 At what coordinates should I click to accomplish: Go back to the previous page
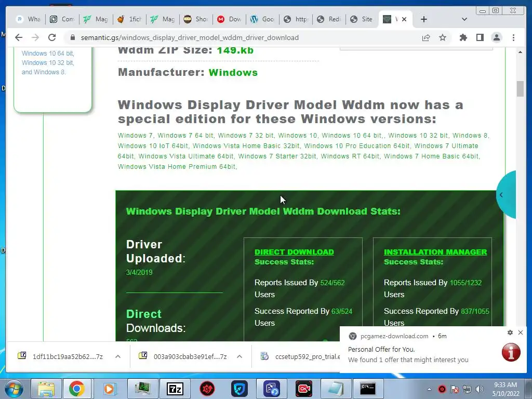pyautogui.click(x=19, y=37)
